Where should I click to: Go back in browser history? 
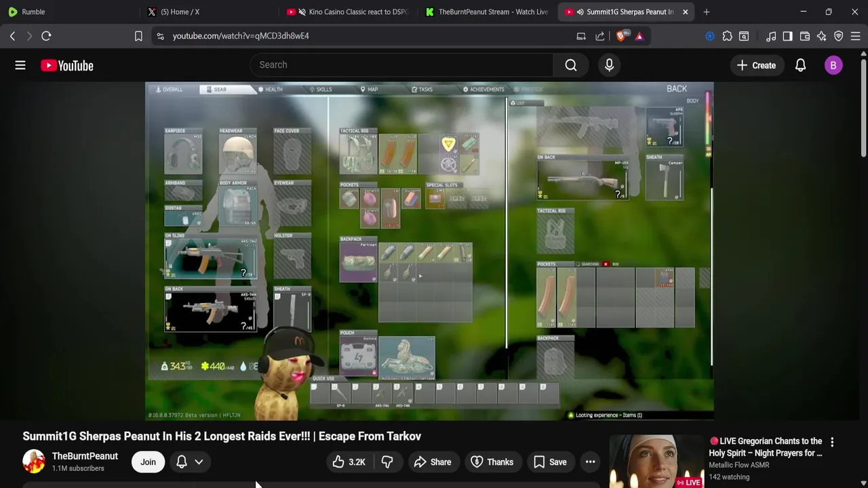coord(12,36)
